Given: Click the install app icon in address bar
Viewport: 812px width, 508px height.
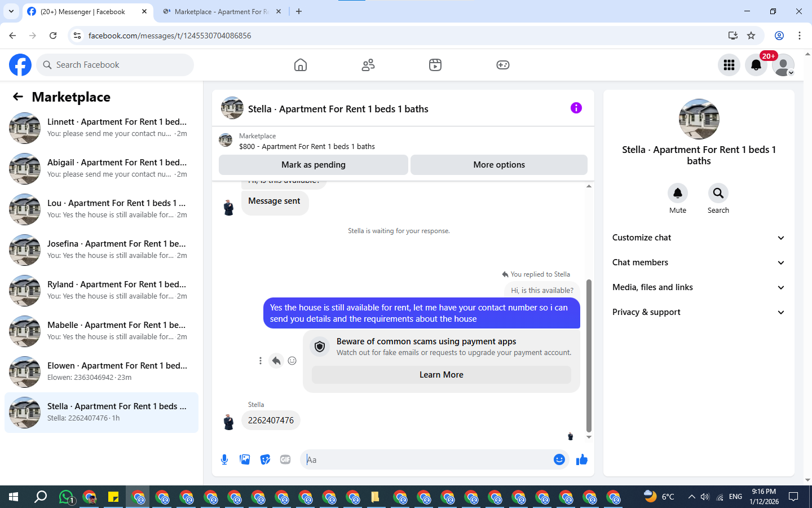Looking at the screenshot, I should point(732,36).
